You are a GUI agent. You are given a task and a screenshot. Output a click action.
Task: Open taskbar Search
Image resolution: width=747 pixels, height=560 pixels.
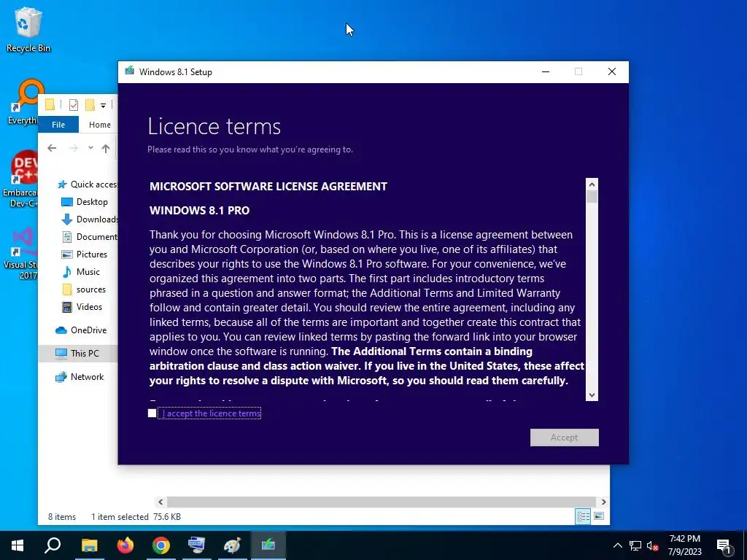click(53, 545)
